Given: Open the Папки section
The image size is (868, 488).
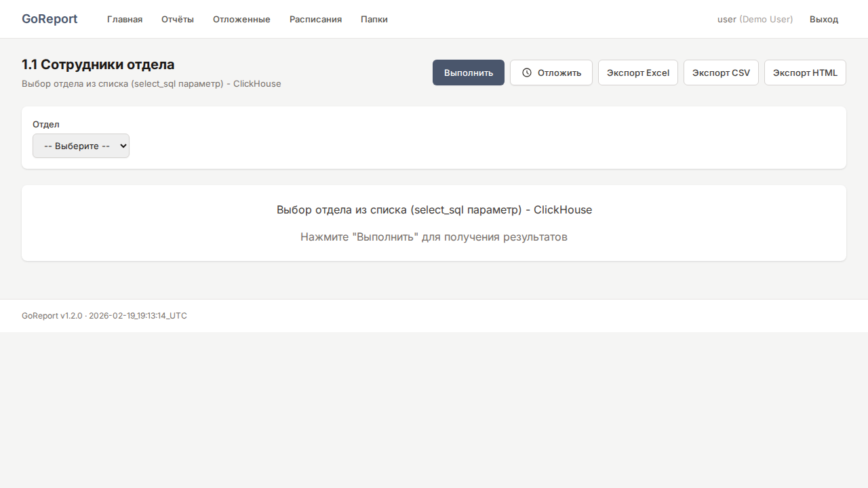Looking at the screenshot, I should coord(374,19).
